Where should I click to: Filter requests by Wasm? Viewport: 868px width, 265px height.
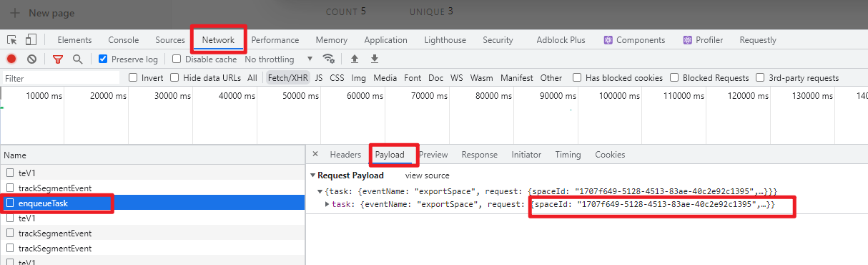[481, 78]
